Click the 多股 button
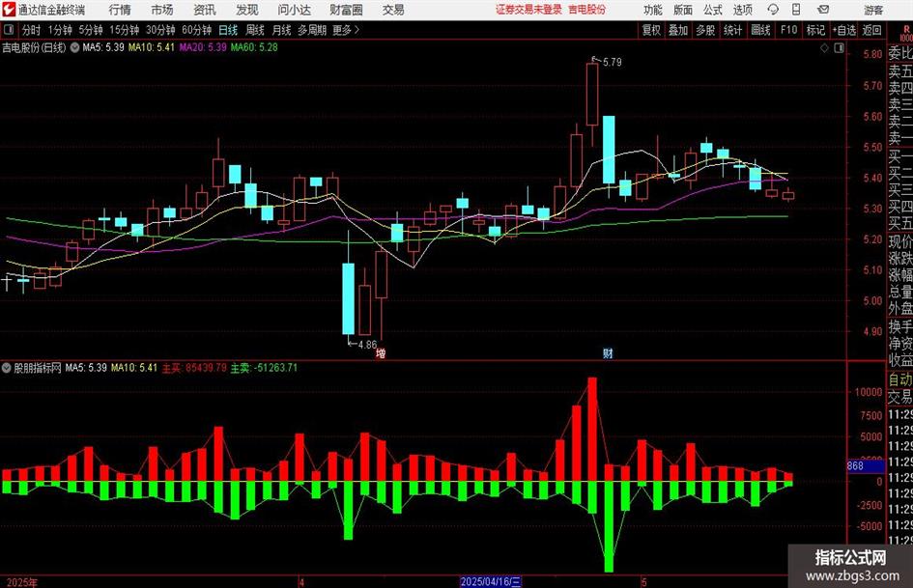 (705, 30)
